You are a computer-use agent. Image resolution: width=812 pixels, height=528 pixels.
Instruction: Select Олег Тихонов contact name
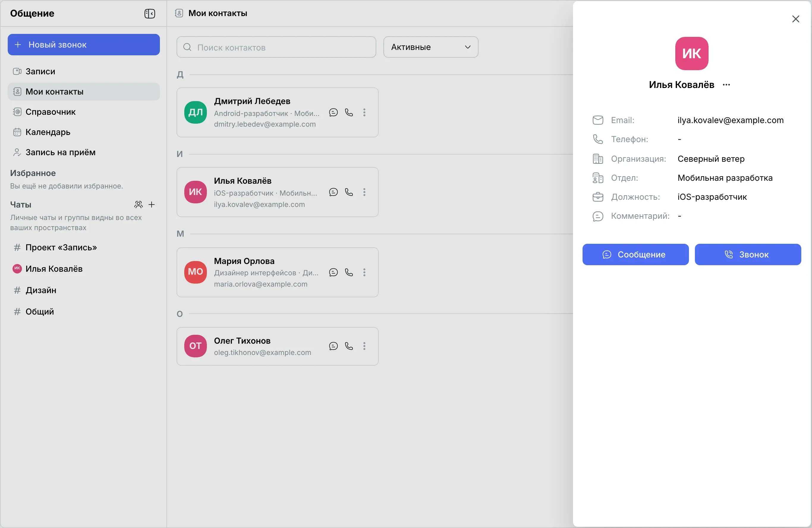tap(242, 341)
